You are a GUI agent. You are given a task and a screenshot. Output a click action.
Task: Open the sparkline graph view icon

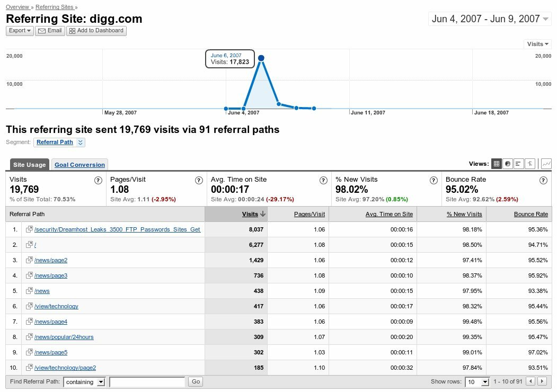coord(546,164)
